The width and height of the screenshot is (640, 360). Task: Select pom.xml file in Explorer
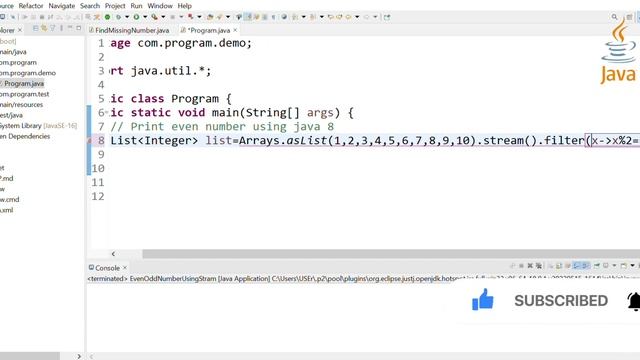[7, 210]
